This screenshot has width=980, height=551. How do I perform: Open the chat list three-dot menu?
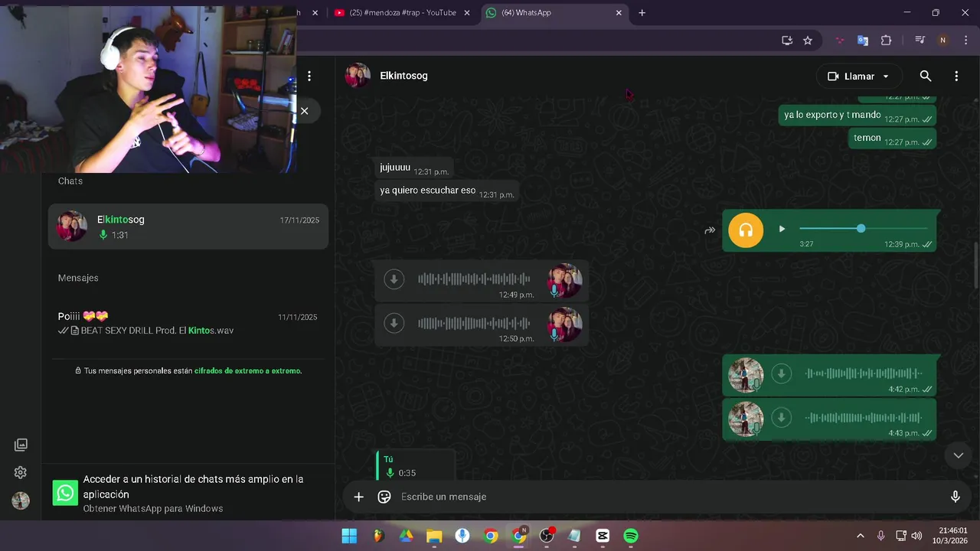click(309, 76)
